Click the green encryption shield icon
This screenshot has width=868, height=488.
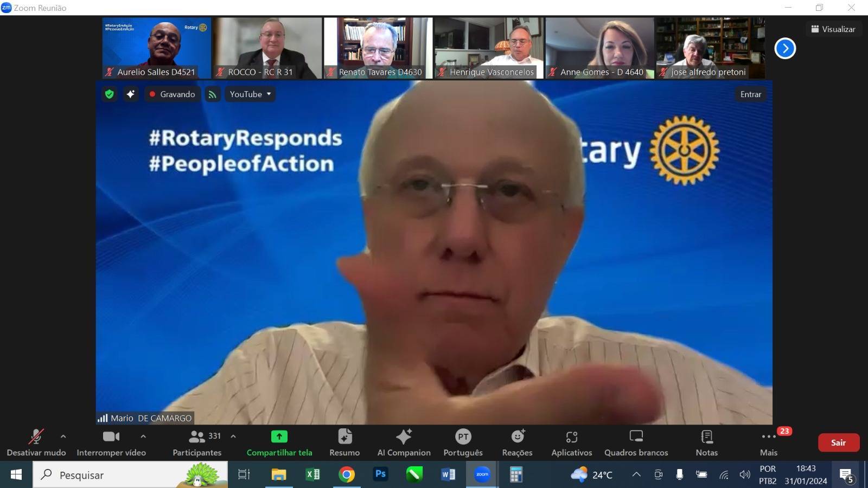click(x=110, y=94)
